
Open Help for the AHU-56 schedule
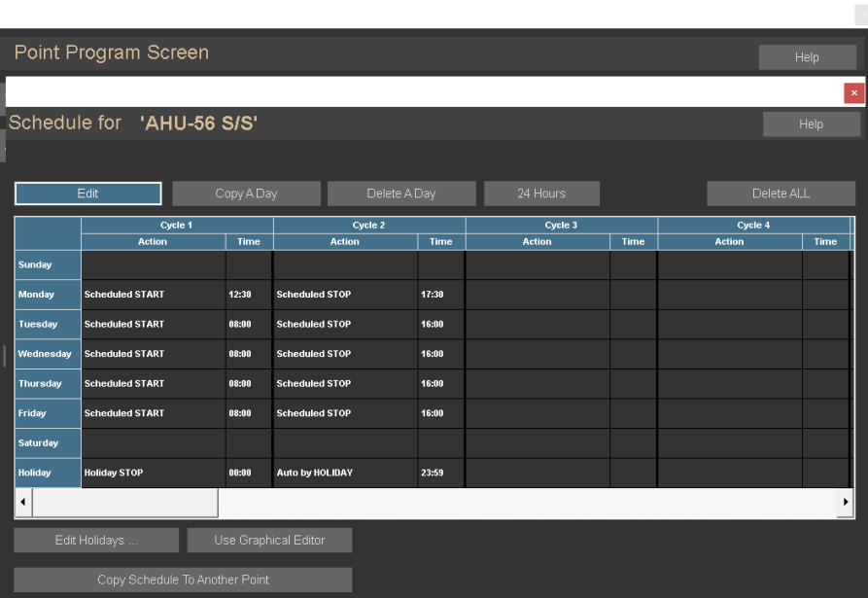[x=811, y=124]
